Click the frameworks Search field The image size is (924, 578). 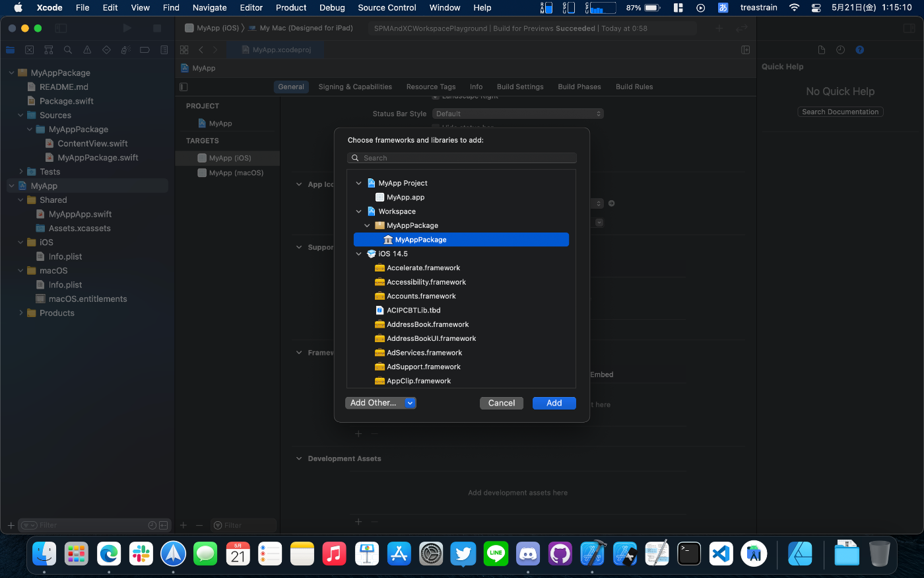pos(462,158)
